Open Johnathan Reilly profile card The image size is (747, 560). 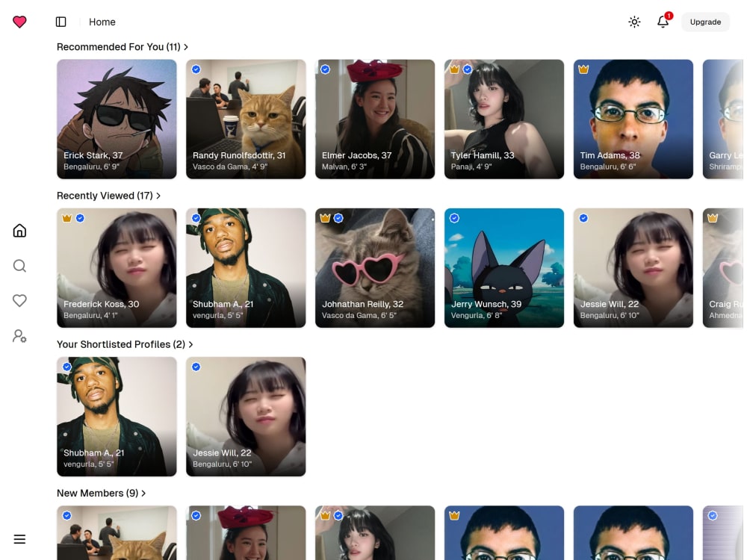pyautogui.click(x=375, y=268)
